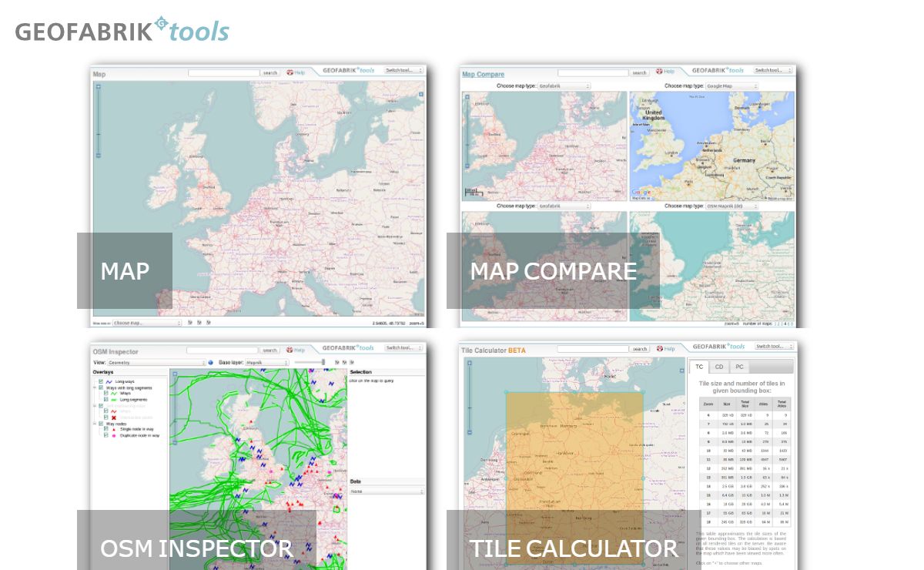Open layer switcher plus on Map thumbnail

tap(421, 95)
